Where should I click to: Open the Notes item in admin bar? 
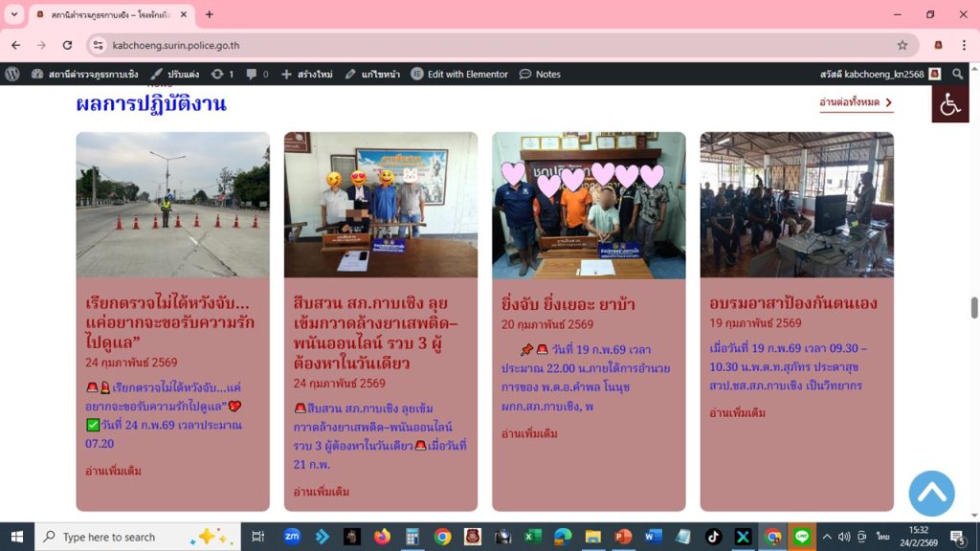point(541,74)
